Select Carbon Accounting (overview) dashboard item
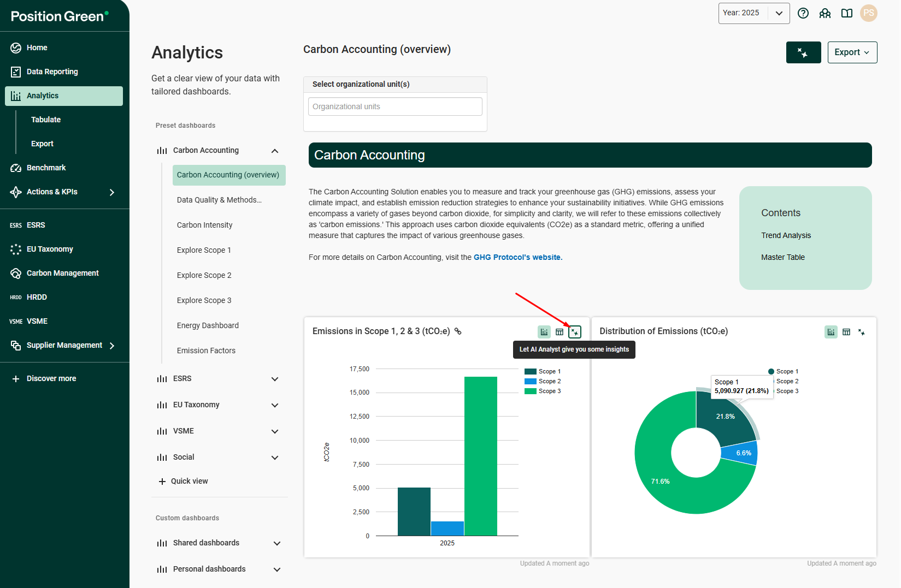Image resolution: width=901 pixels, height=588 pixels. pos(229,175)
